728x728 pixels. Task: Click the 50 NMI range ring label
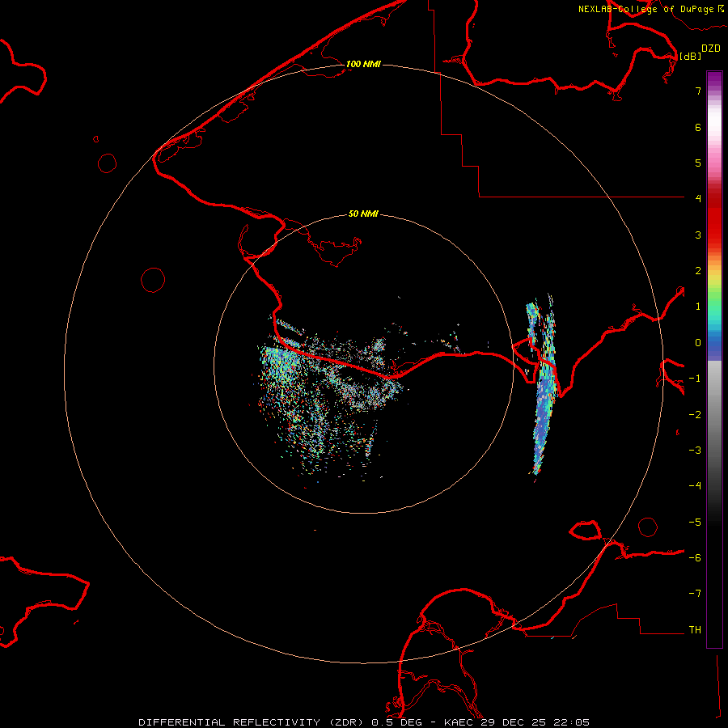pos(363,214)
